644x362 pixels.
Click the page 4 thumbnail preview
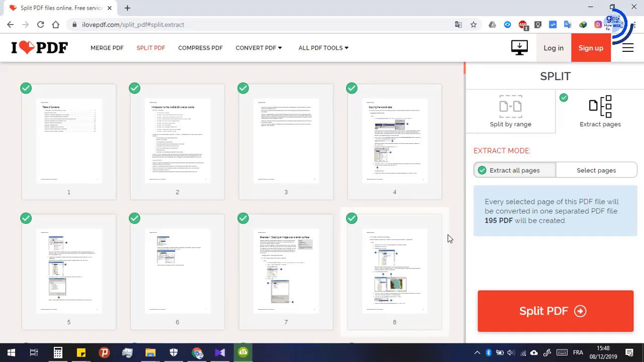[394, 141]
